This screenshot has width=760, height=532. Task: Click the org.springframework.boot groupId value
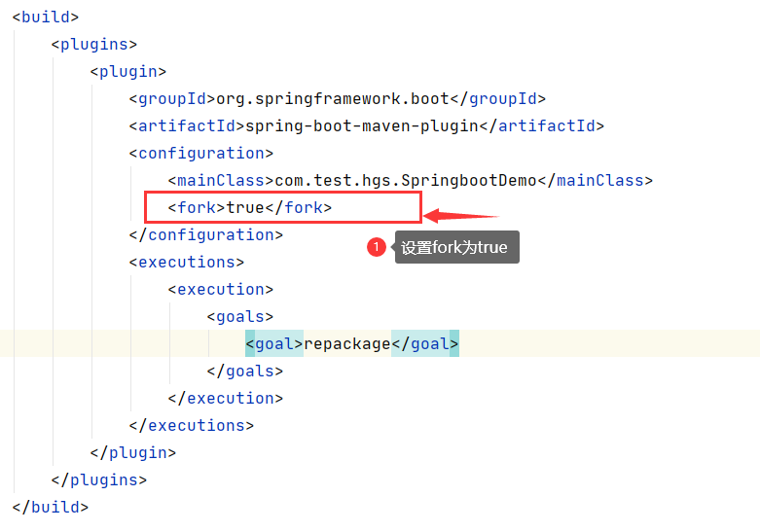point(333,98)
